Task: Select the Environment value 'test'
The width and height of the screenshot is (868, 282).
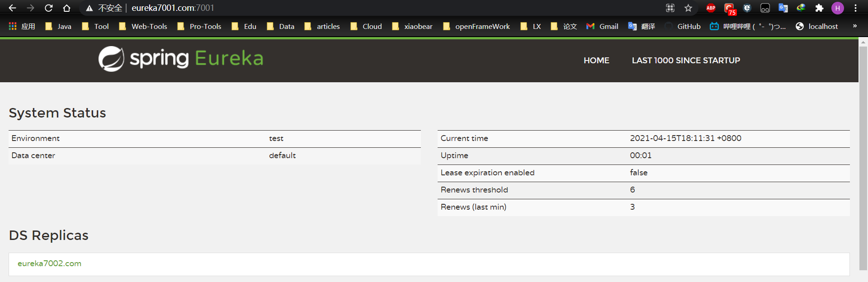Action: pyautogui.click(x=276, y=138)
